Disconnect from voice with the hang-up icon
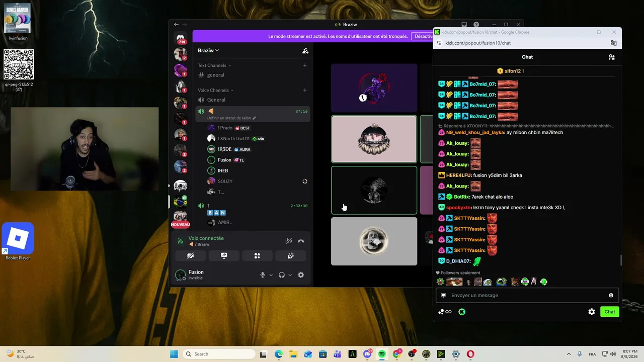The image size is (644, 362). coord(301,241)
